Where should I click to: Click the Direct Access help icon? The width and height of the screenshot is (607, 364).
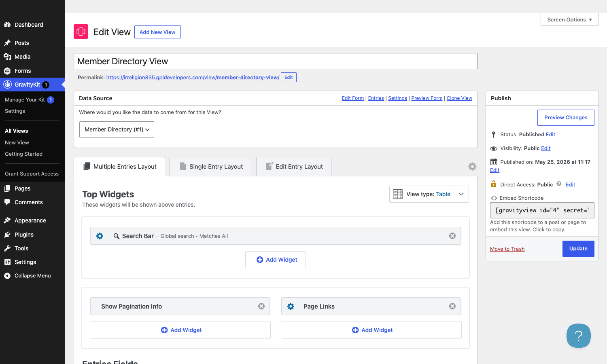coord(559,184)
